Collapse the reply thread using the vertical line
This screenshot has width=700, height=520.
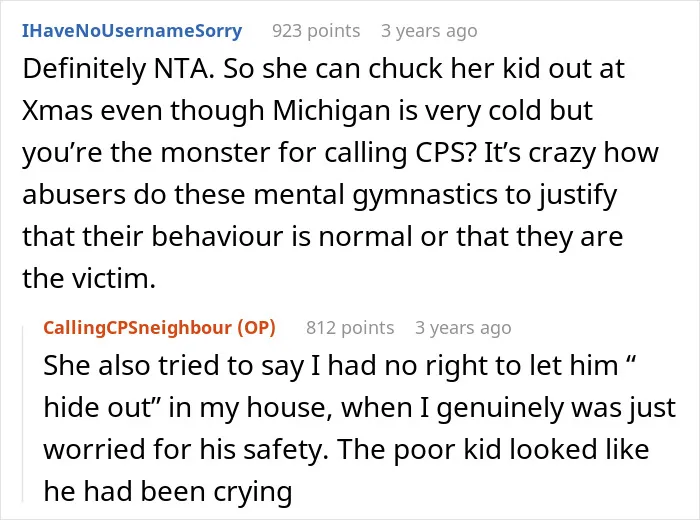[23, 413]
